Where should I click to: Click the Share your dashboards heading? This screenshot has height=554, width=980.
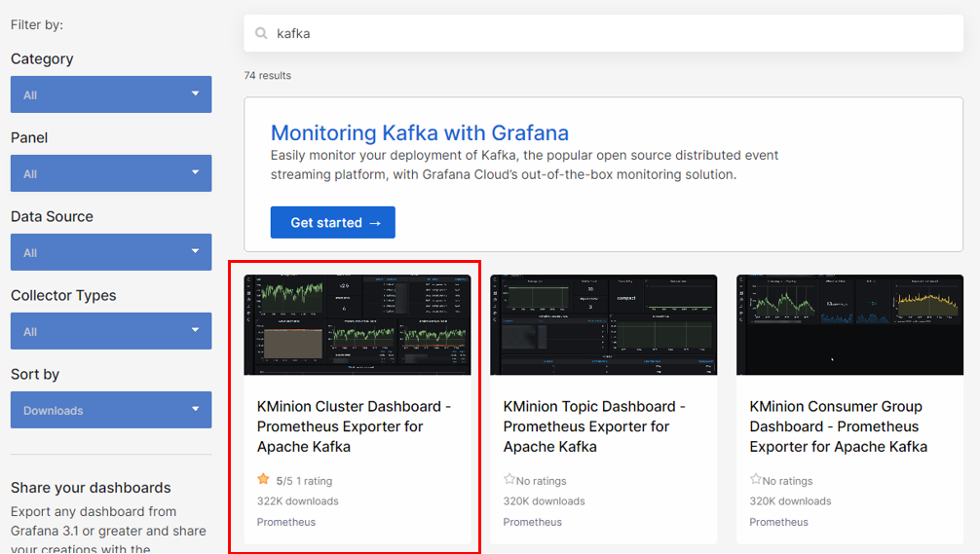click(x=91, y=488)
